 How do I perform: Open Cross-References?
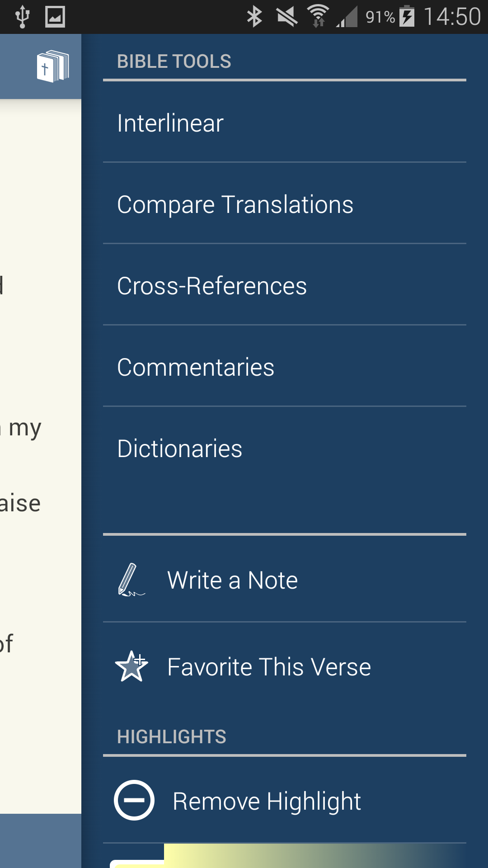212,286
